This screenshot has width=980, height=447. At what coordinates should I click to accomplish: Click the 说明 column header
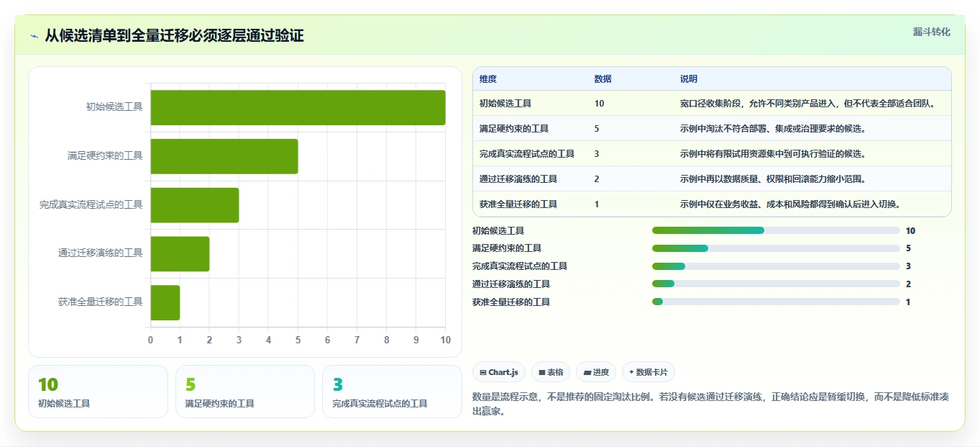tap(689, 78)
